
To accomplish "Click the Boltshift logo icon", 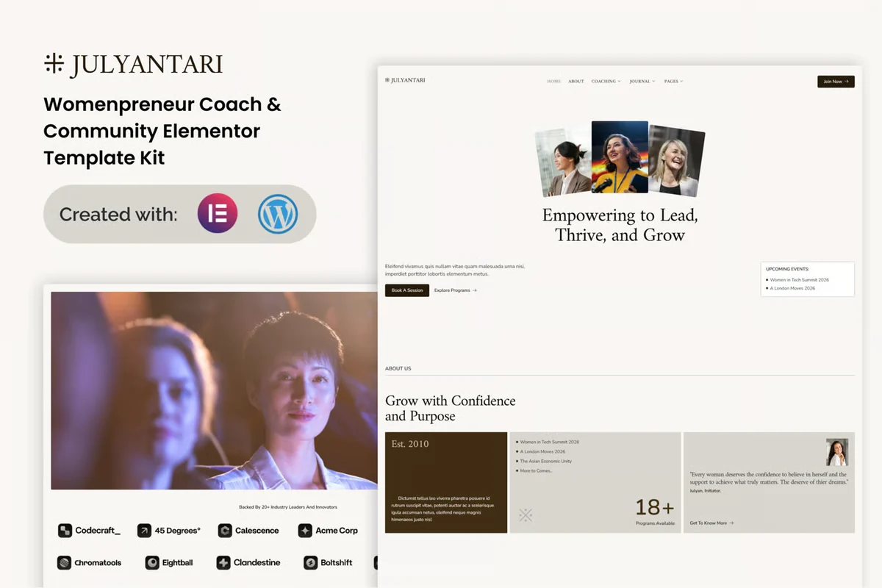I will [310, 562].
